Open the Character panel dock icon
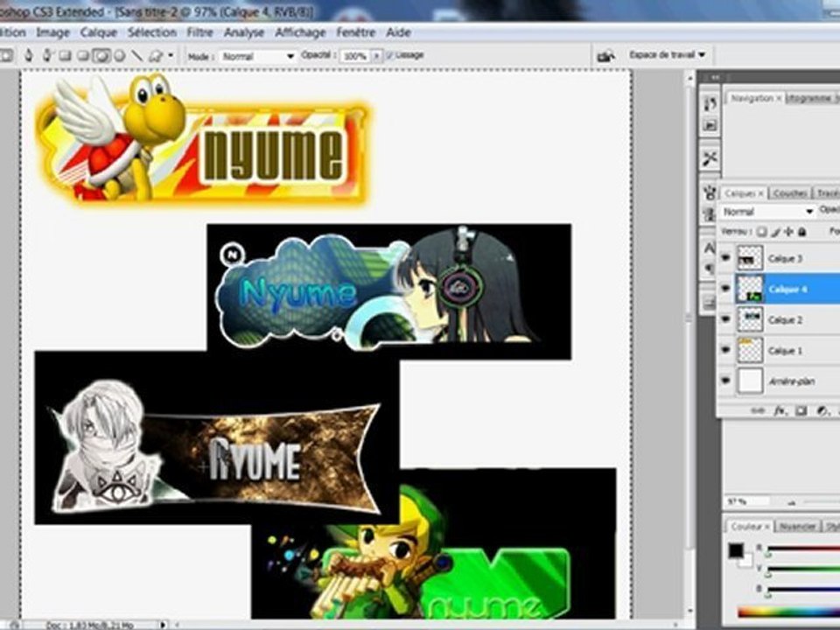The image size is (840, 630). tap(709, 247)
